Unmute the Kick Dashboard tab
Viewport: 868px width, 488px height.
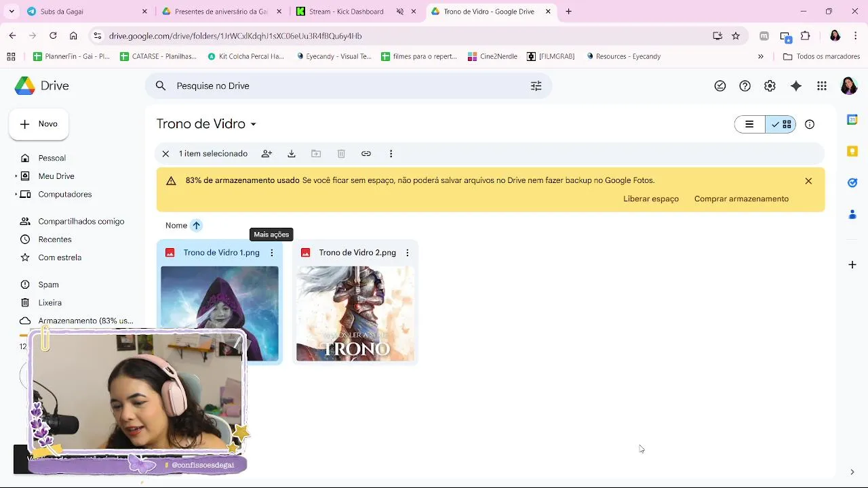click(x=400, y=12)
